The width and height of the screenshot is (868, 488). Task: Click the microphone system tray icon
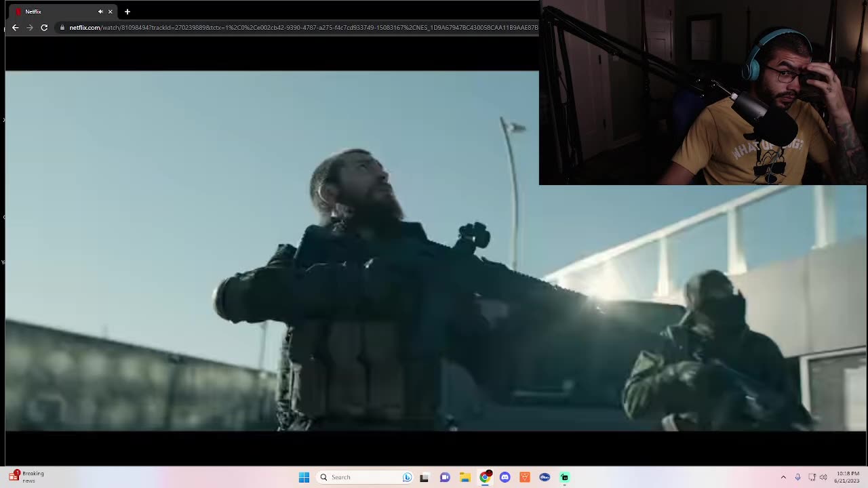(797, 477)
